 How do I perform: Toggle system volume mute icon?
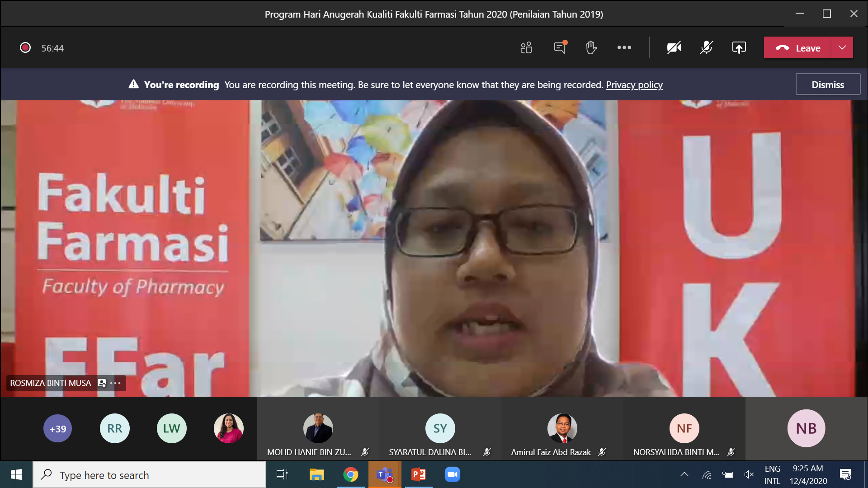tap(749, 474)
